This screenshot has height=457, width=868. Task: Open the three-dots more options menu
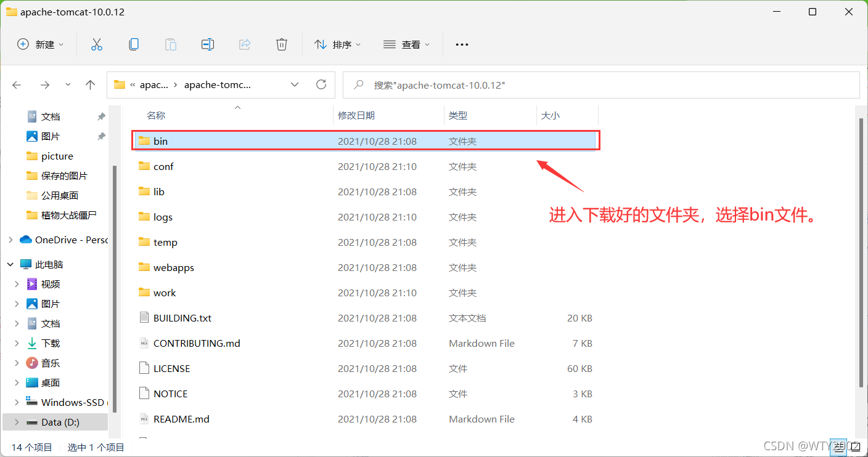click(462, 44)
